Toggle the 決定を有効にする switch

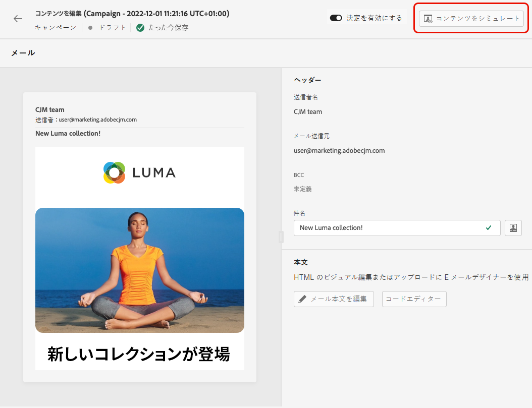(x=336, y=18)
